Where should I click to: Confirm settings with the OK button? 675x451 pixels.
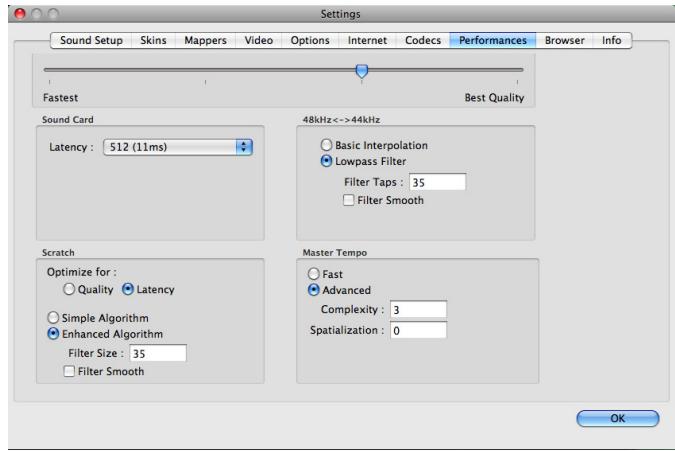[x=617, y=418]
